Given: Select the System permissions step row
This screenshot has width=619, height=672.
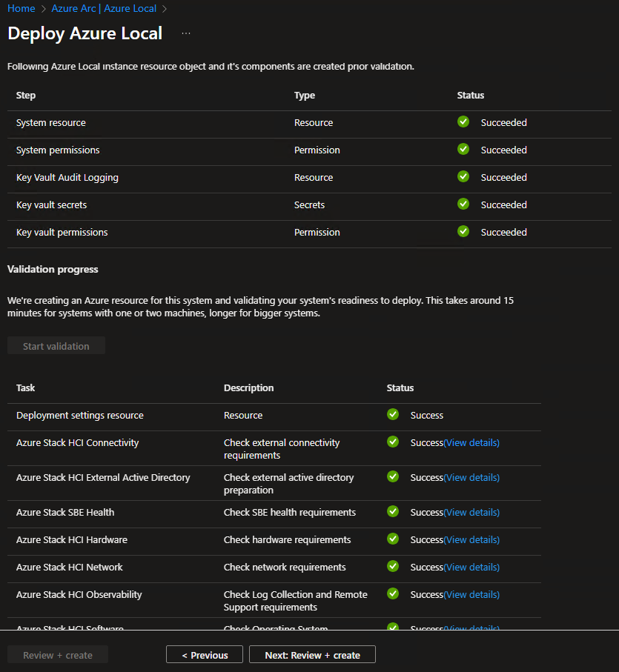Looking at the screenshot, I should [x=309, y=152].
